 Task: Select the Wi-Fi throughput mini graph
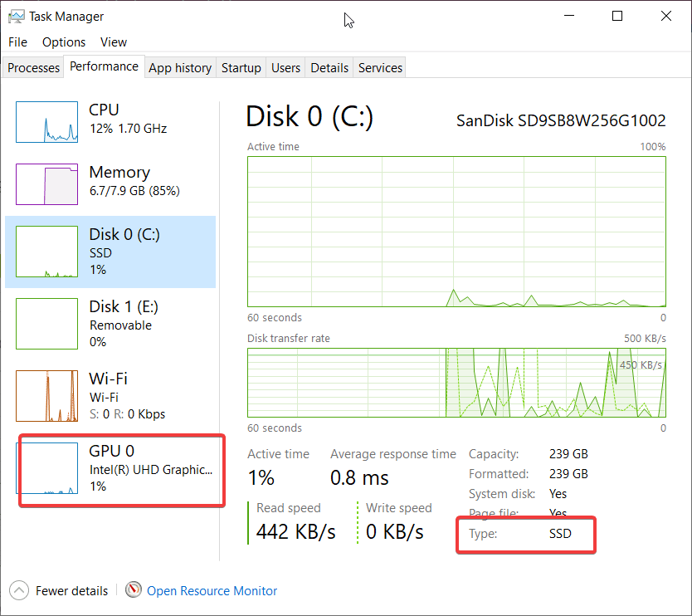point(46,396)
